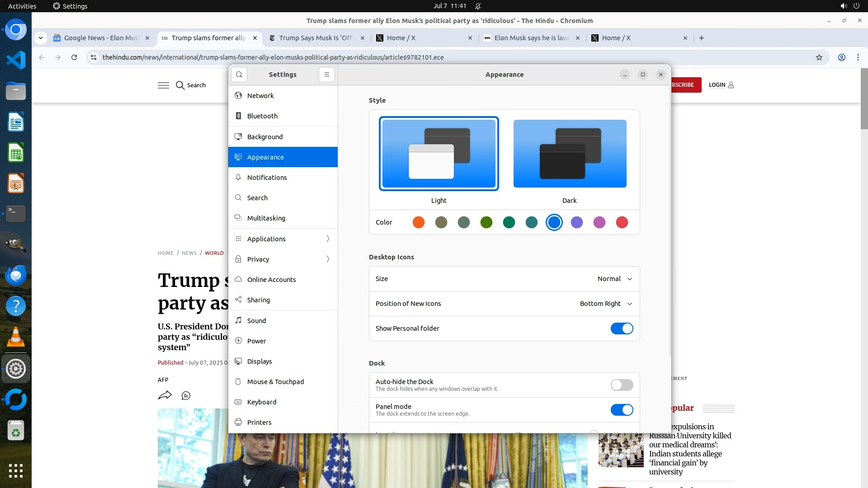Reload the page in Chromium
Image resolution: width=868 pixels, height=488 pixels.
coord(74,57)
